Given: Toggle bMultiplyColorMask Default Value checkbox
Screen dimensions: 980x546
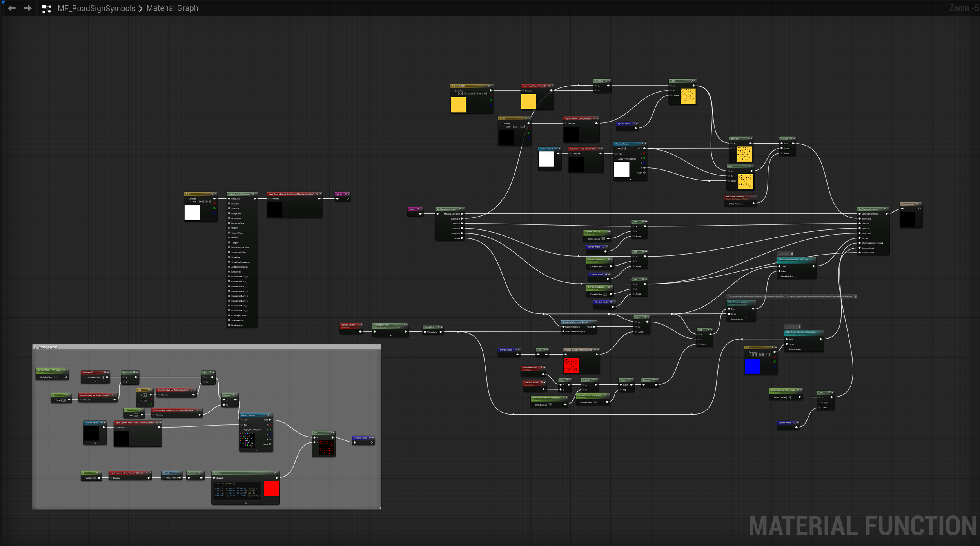Looking at the screenshot, I should pos(744,204).
